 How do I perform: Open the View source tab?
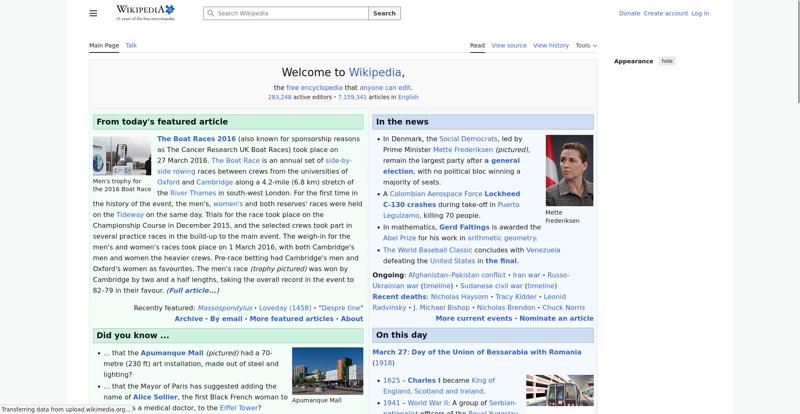coord(509,45)
